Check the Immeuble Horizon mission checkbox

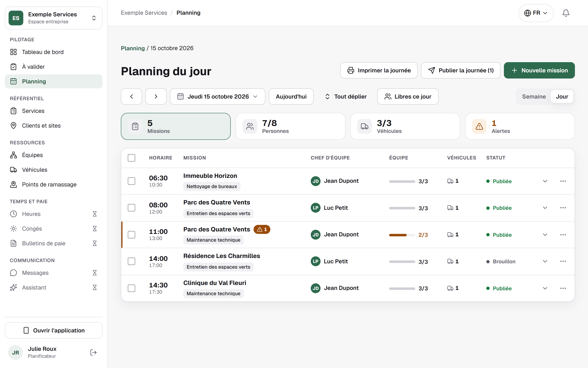click(131, 181)
